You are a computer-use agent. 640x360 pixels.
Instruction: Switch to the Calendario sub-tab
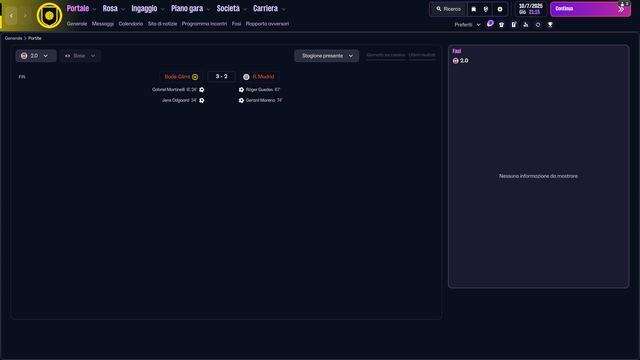pyautogui.click(x=131, y=24)
